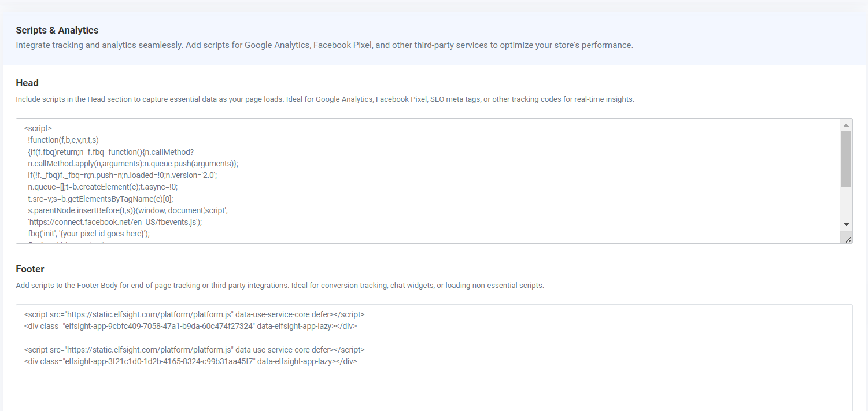Click the first elfsight platform.js script line
Screen dimensions: 868x411
(194, 315)
